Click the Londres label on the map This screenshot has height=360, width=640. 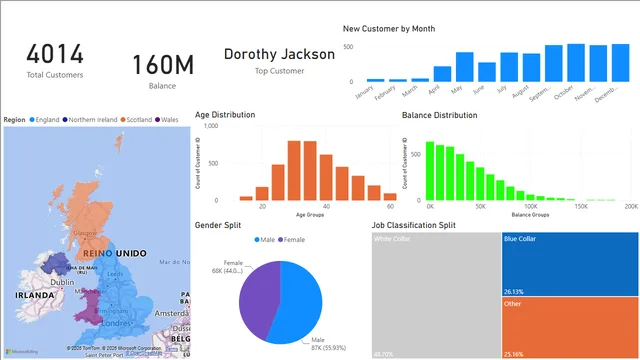(116, 323)
